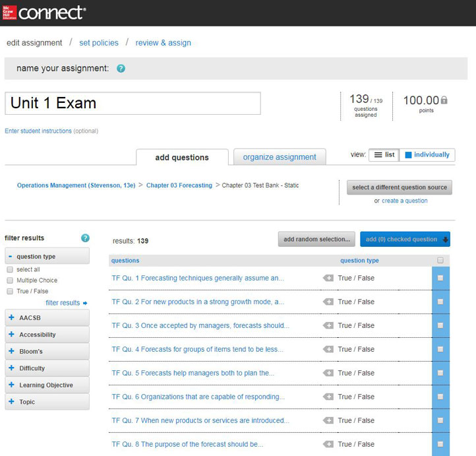Image resolution: width=476 pixels, height=456 pixels.
Task: Click the McGraw Hill Connect logo
Action: (x=44, y=13)
